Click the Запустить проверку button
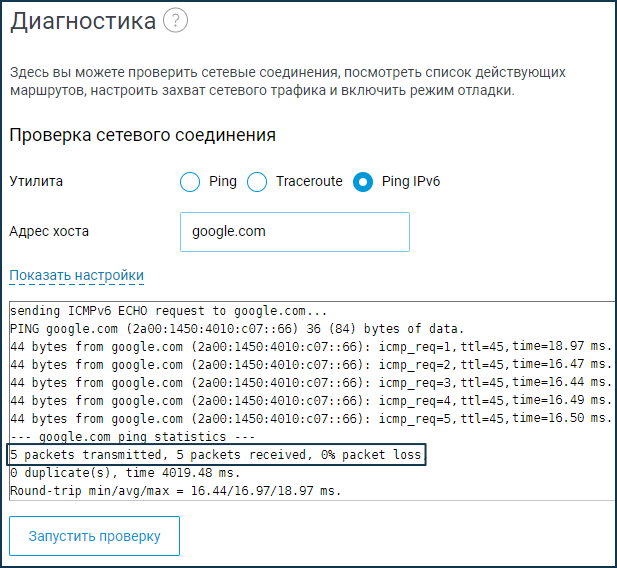Image resolution: width=617 pixels, height=568 pixels. (94, 536)
